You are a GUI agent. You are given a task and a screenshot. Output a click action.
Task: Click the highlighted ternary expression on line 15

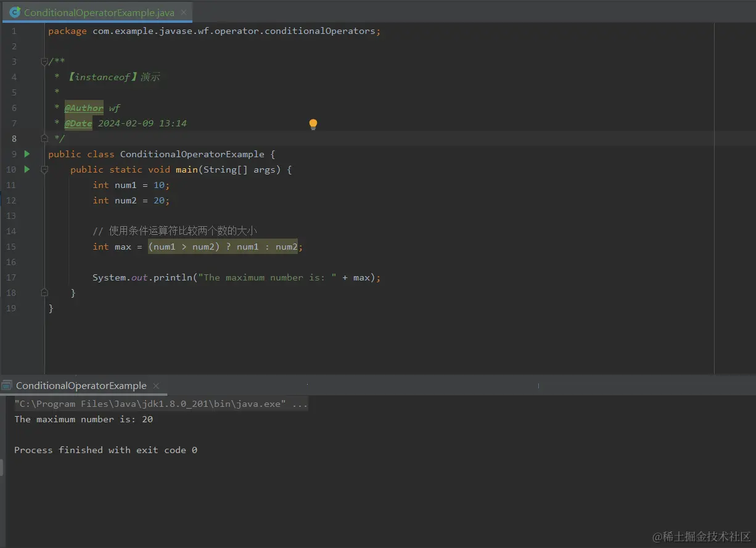tap(223, 247)
